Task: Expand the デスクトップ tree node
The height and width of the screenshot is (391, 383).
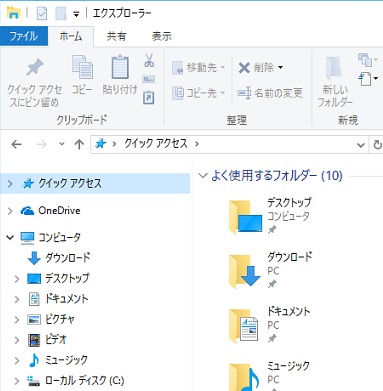Action: pyautogui.click(x=17, y=278)
